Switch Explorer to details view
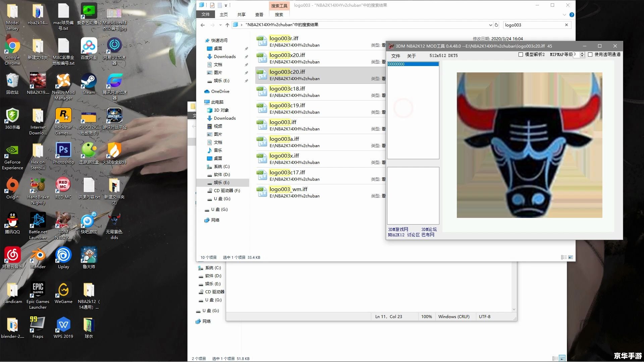 564,257
